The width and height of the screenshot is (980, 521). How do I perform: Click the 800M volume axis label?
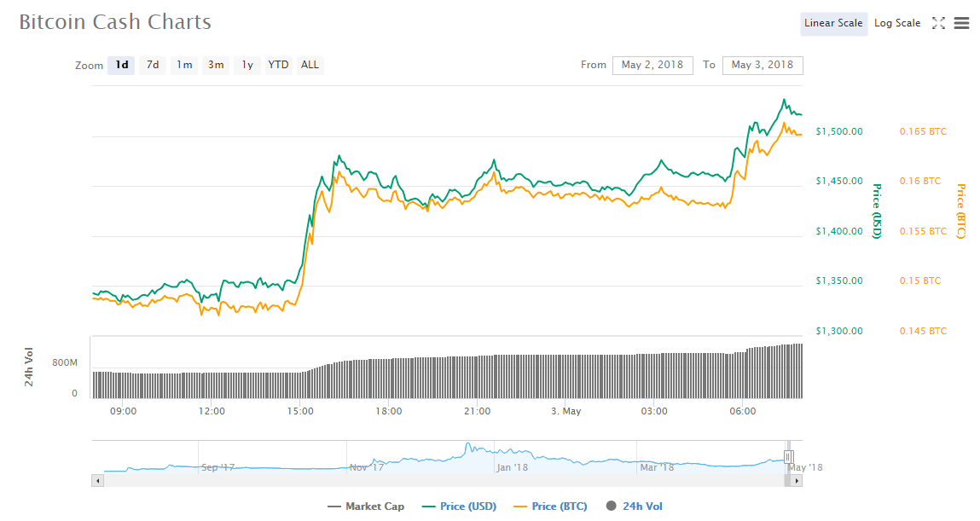pyautogui.click(x=65, y=362)
